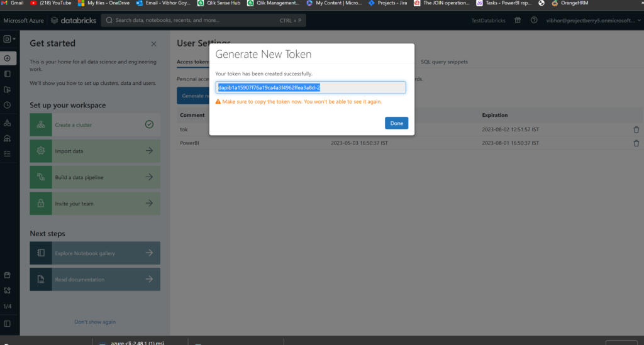The image size is (644, 345).
Task: Open the YouTube bookmark
Action: [x=51, y=3]
